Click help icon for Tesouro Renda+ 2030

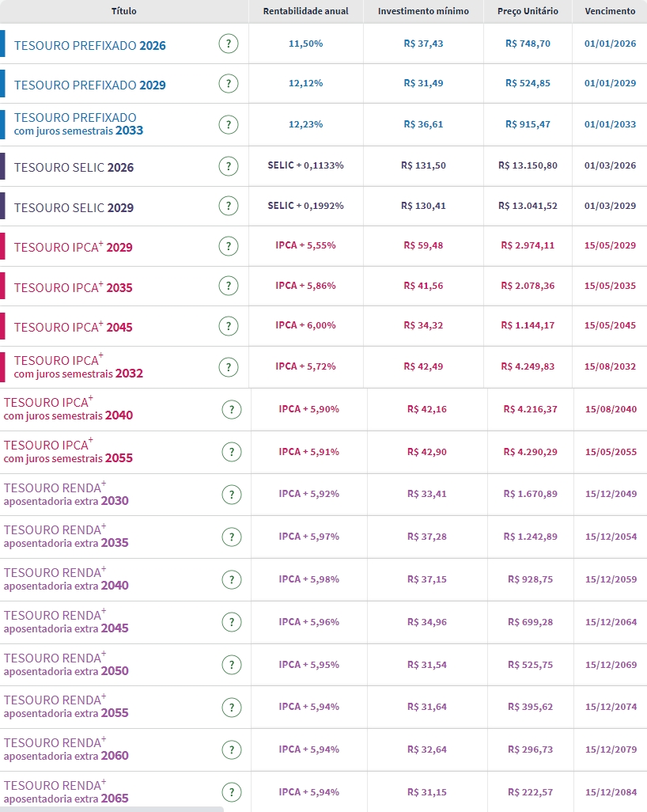(232, 495)
